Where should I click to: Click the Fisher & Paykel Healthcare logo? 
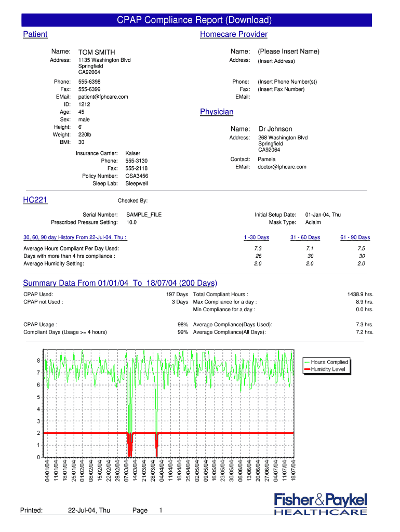tap(321, 504)
